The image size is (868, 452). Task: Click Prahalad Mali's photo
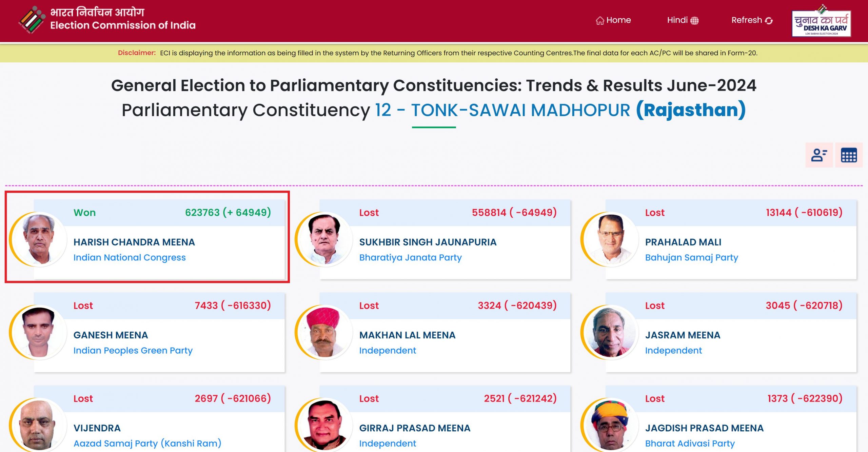pyautogui.click(x=611, y=239)
